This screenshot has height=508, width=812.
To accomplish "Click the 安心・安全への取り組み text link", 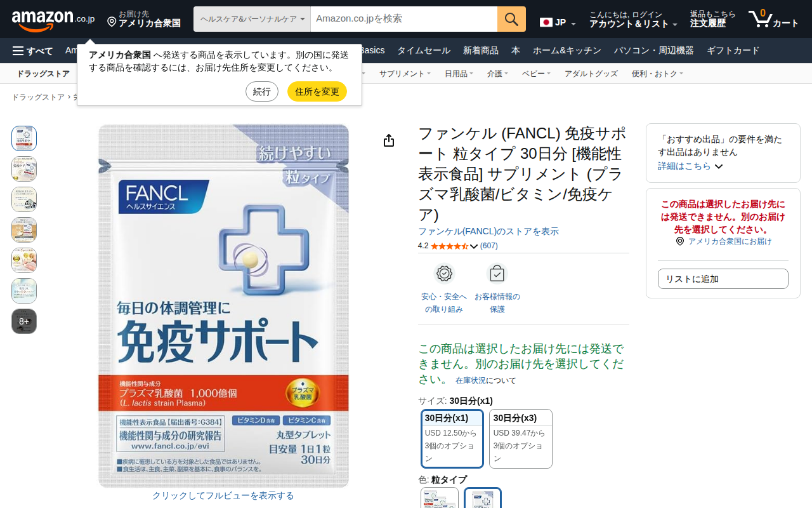I will (x=444, y=303).
